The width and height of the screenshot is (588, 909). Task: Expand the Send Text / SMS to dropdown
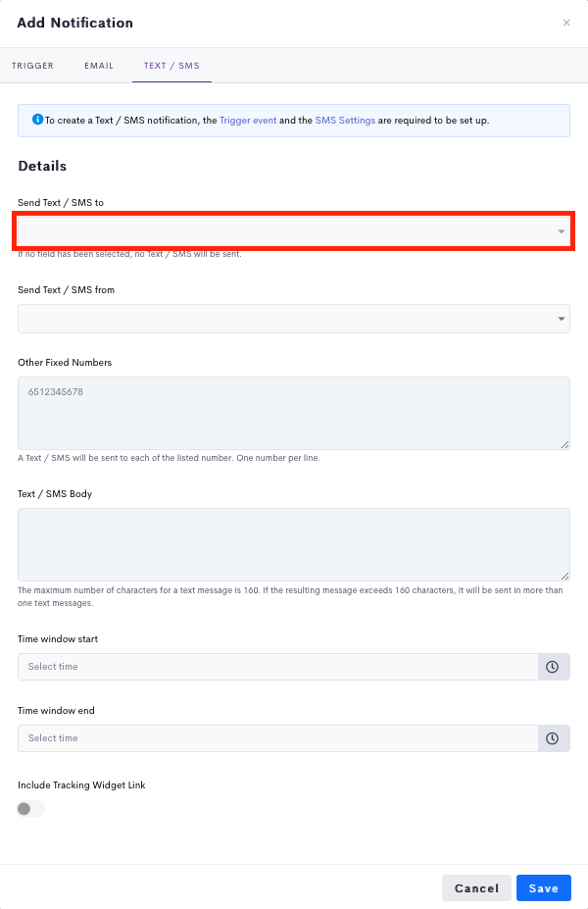(x=294, y=231)
